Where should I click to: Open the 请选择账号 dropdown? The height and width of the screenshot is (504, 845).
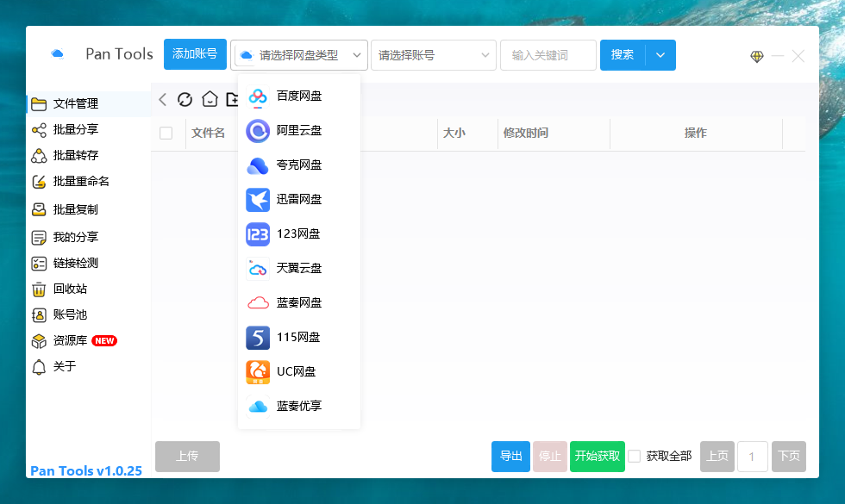tap(433, 55)
